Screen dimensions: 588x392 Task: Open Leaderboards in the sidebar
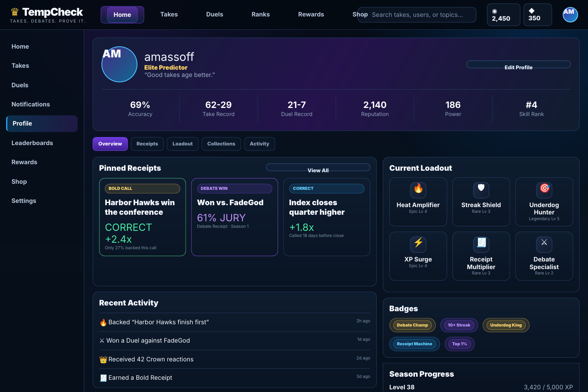(42, 143)
